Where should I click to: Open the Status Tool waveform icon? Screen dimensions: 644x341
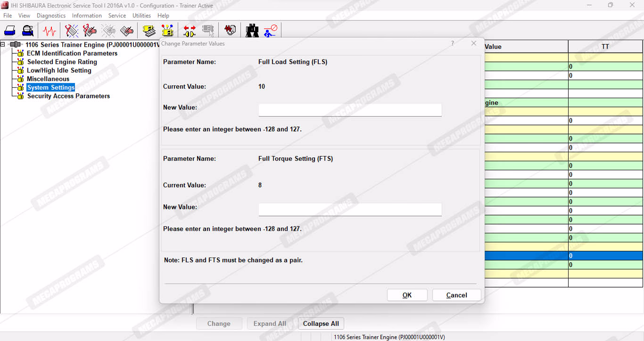(49, 31)
